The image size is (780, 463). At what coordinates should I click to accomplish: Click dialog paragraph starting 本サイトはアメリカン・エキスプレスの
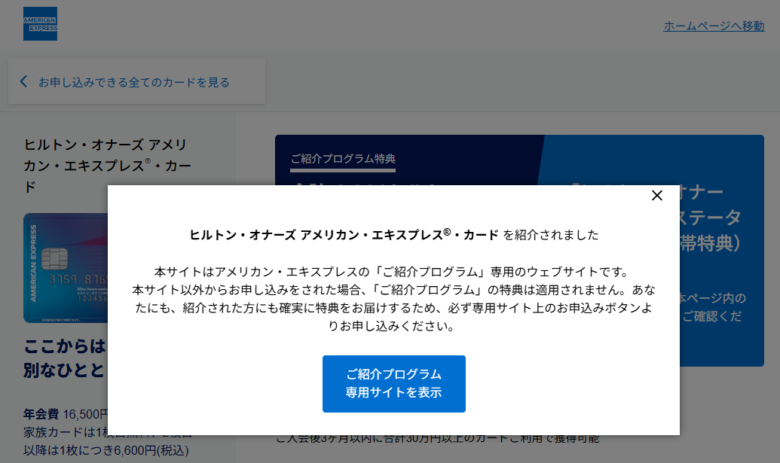pos(393,299)
